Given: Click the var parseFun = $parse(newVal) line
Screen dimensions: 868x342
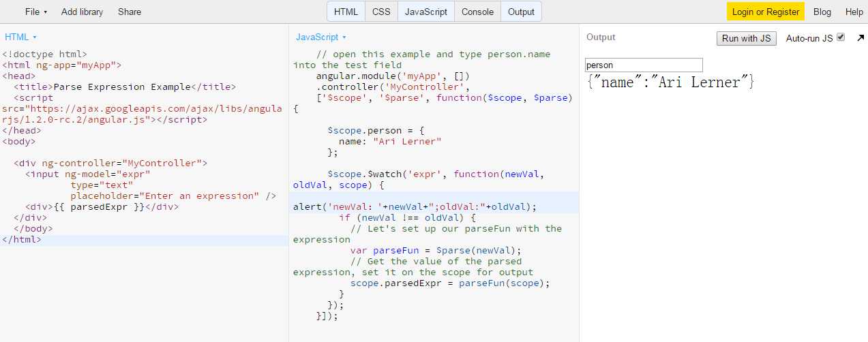Looking at the screenshot, I should pyautogui.click(x=436, y=250).
